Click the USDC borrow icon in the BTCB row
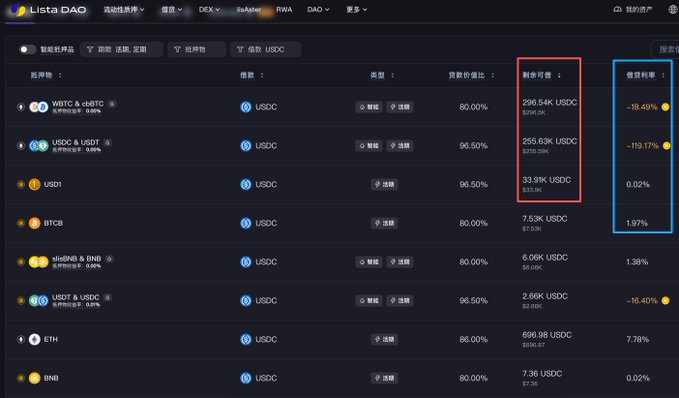This screenshot has width=679, height=398. click(246, 223)
